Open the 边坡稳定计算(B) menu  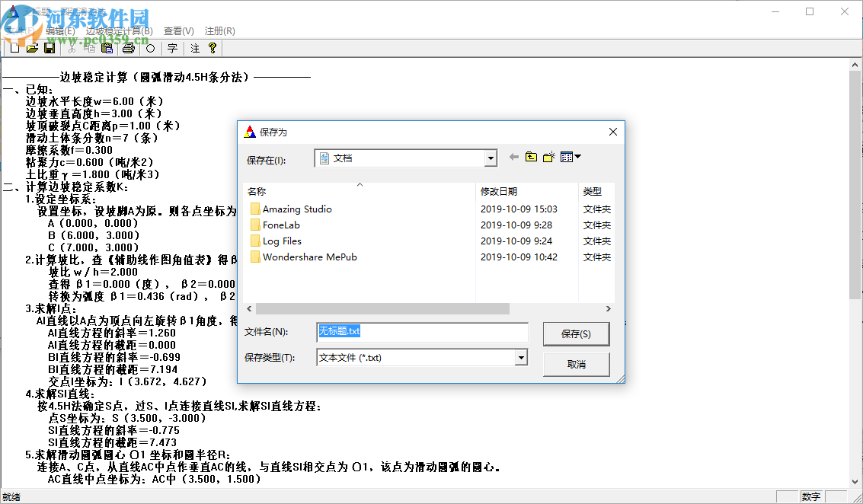pos(119,30)
